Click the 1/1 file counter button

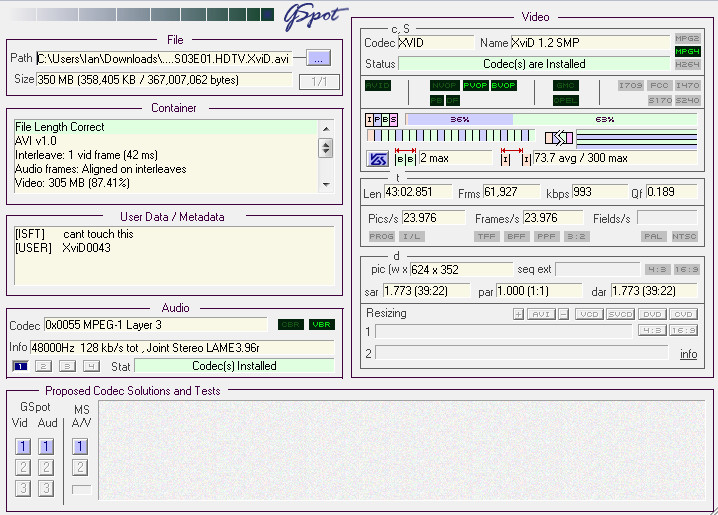tap(319, 82)
